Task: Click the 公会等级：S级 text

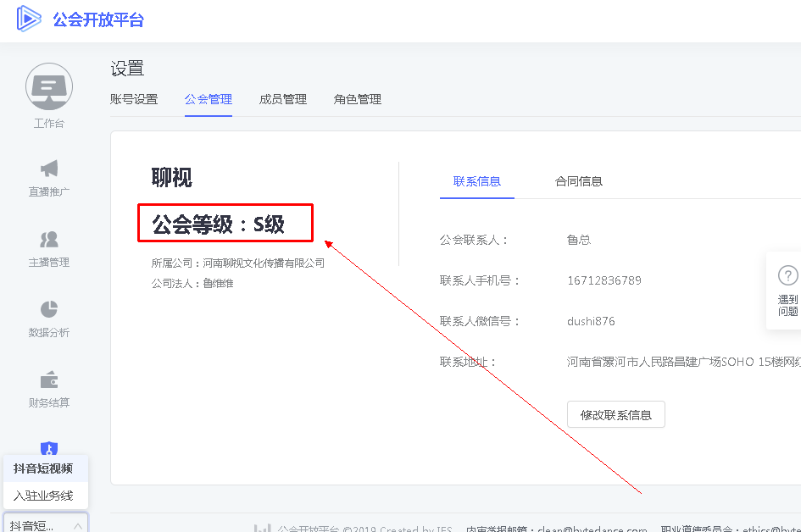Action: coord(218,224)
